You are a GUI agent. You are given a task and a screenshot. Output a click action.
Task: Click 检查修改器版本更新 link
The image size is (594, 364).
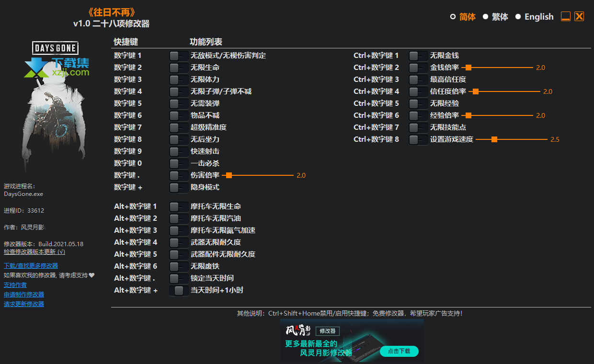click(x=34, y=252)
